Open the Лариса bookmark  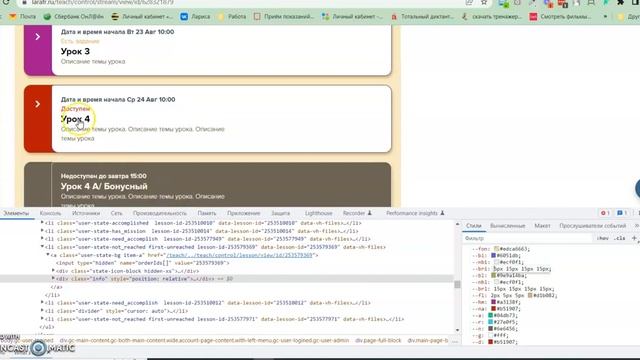click(196, 17)
